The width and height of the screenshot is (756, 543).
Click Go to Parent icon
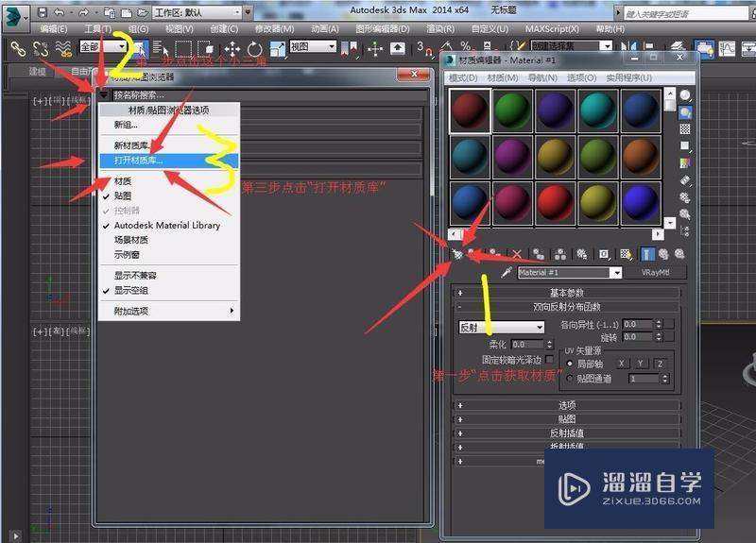pyautogui.click(x=663, y=254)
